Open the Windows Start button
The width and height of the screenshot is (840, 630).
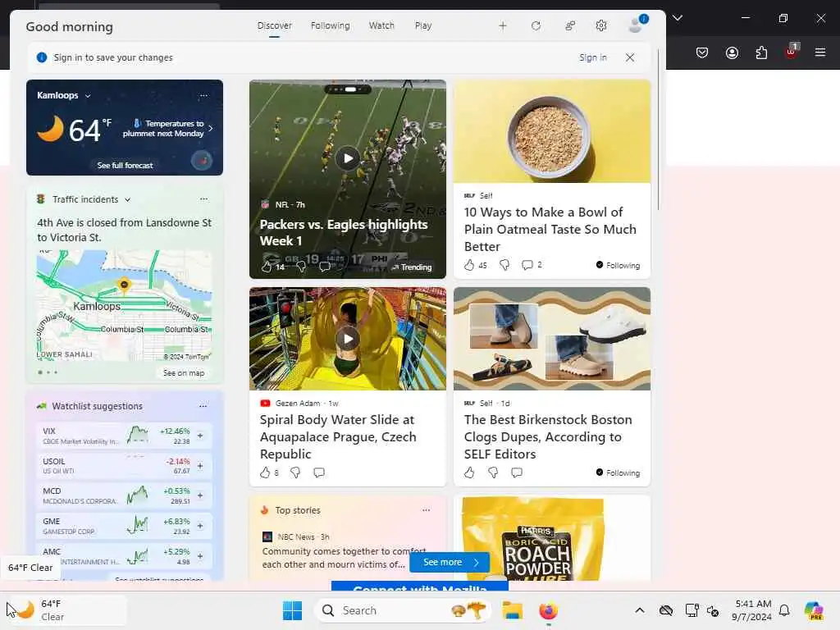pyautogui.click(x=293, y=610)
